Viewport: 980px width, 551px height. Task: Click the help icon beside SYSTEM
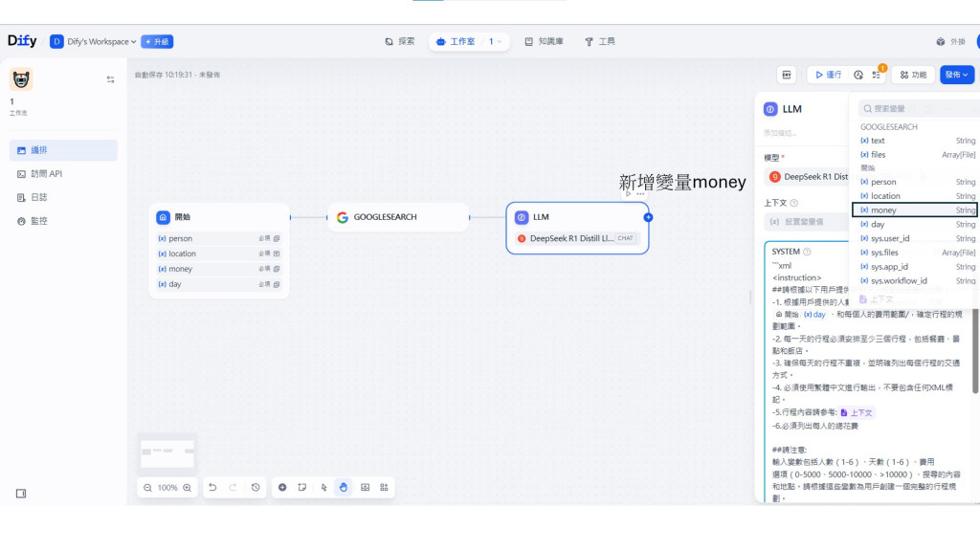tap(807, 252)
